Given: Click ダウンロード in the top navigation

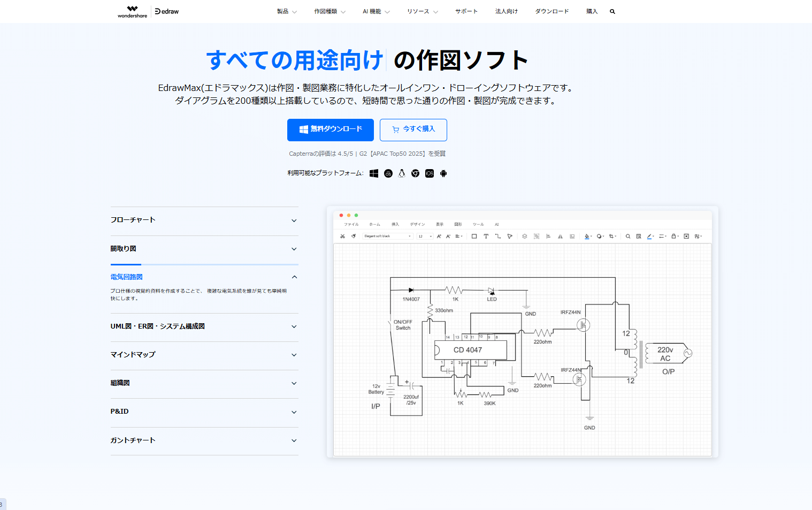Looking at the screenshot, I should [x=552, y=11].
